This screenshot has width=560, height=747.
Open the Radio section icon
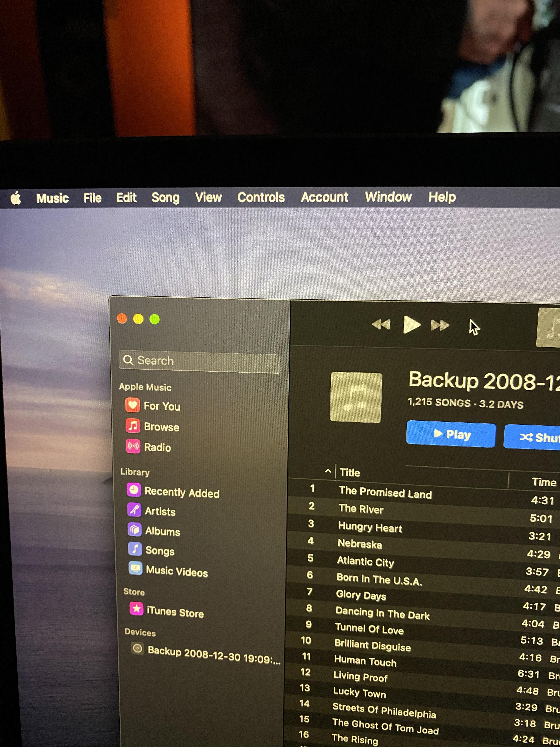coord(133,446)
